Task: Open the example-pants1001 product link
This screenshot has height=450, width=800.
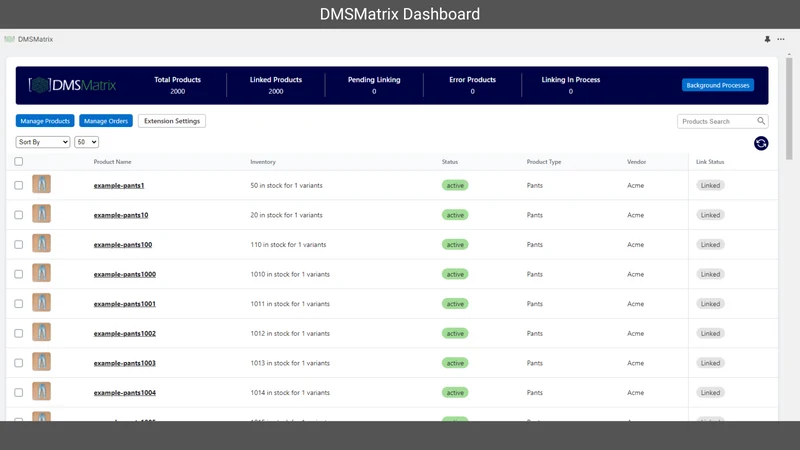Action: pyautogui.click(x=124, y=304)
